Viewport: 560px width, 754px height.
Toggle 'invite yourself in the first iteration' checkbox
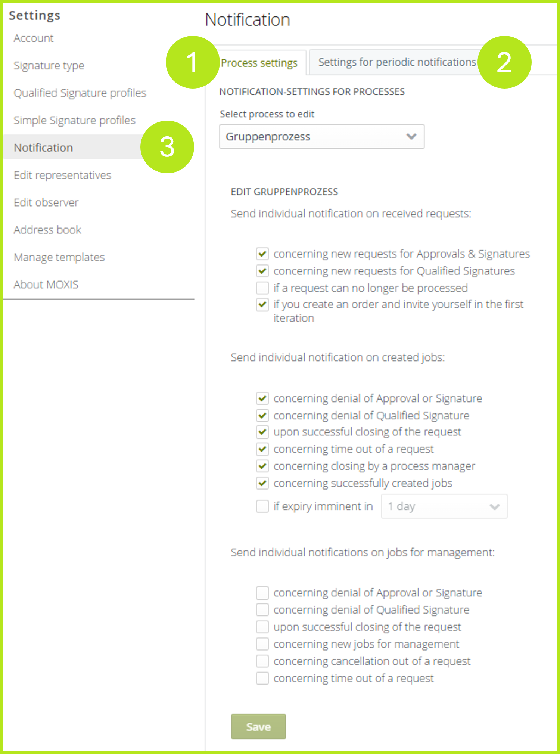tap(262, 305)
